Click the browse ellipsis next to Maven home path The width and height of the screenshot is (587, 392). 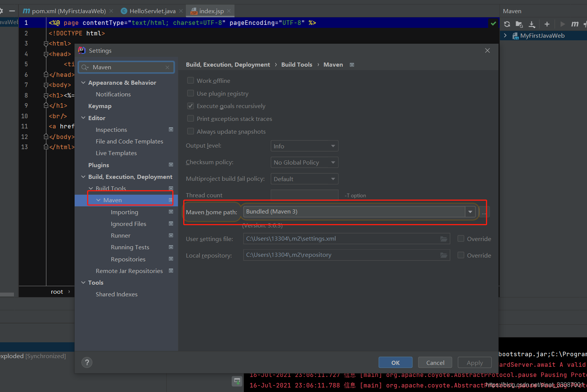(484, 212)
